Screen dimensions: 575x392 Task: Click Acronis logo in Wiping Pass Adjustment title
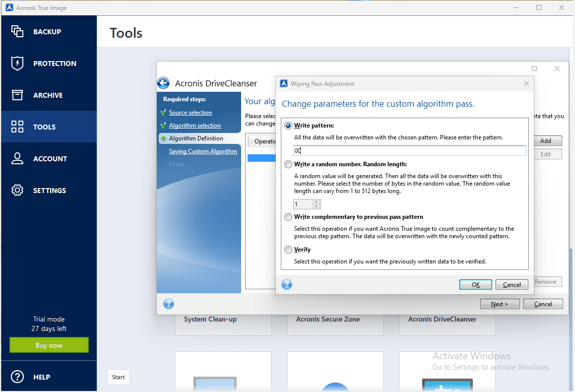[284, 83]
